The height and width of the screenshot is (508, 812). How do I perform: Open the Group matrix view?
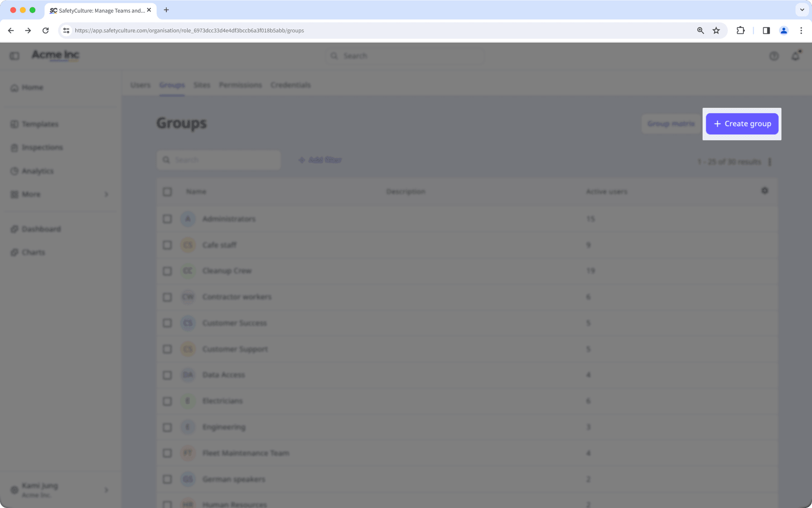[670, 124]
